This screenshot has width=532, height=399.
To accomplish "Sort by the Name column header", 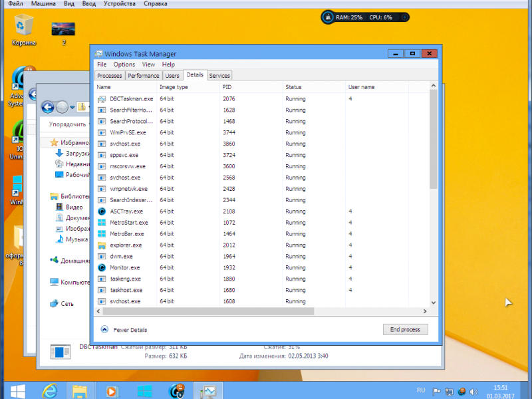I will (x=125, y=87).
